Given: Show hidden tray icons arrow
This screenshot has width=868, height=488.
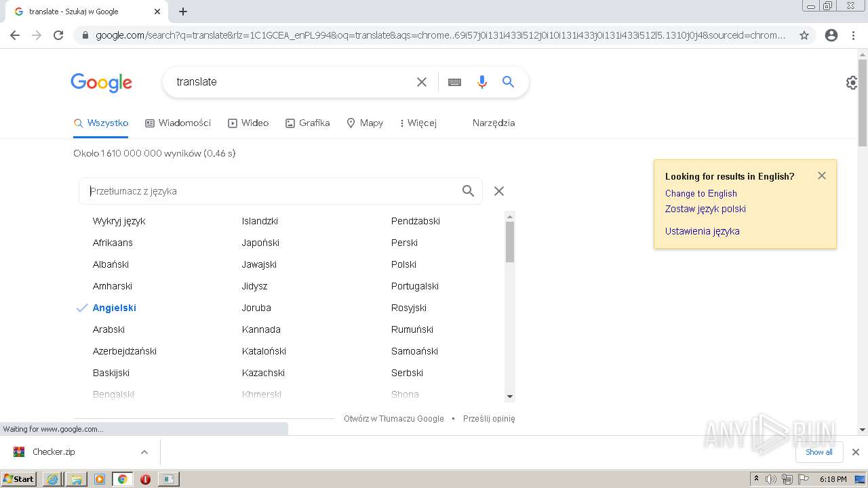Looking at the screenshot, I should point(756,479).
